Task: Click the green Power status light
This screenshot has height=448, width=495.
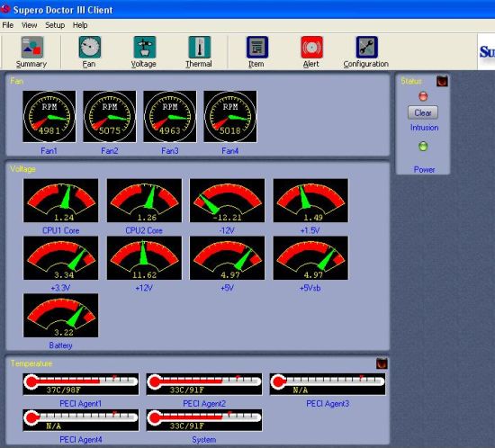Action: coord(423,147)
